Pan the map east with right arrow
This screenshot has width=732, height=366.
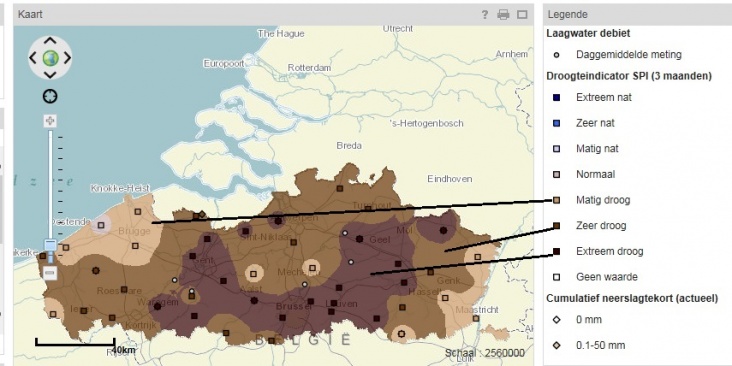67,58
